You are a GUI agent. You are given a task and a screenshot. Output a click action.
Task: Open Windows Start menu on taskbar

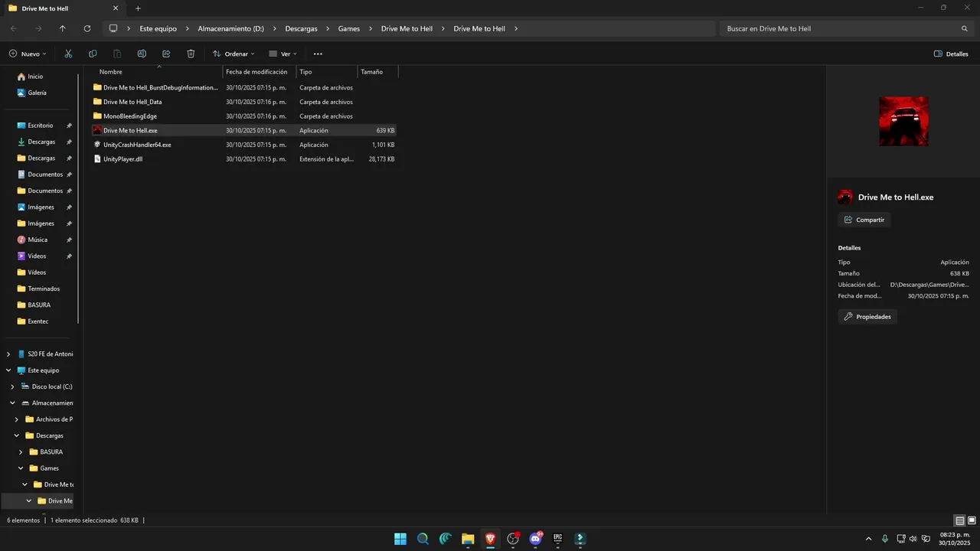(x=400, y=539)
